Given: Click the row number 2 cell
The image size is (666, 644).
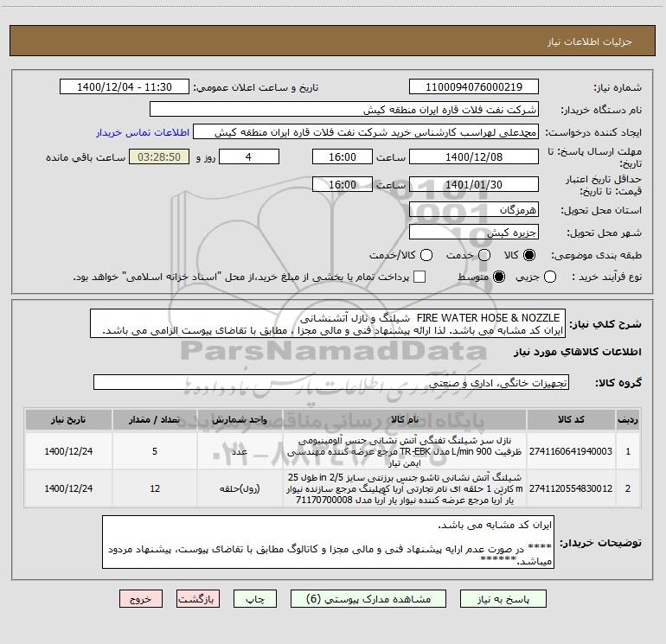Looking at the screenshot, I should coord(628,488).
